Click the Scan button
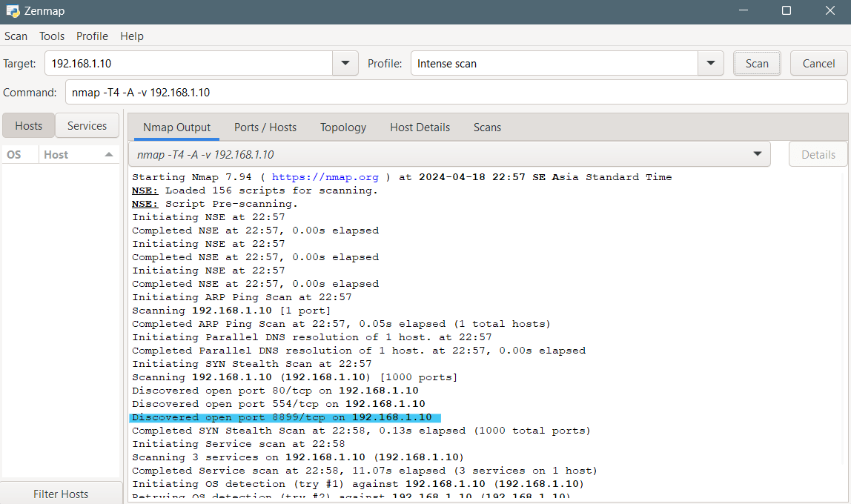The width and height of the screenshot is (851, 504). pos(757,64)
